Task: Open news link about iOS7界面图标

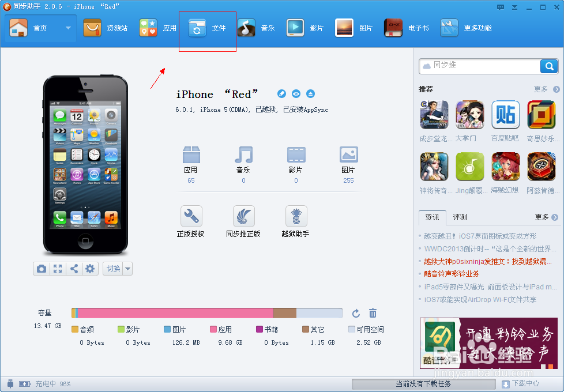Action: pos(480,236)
